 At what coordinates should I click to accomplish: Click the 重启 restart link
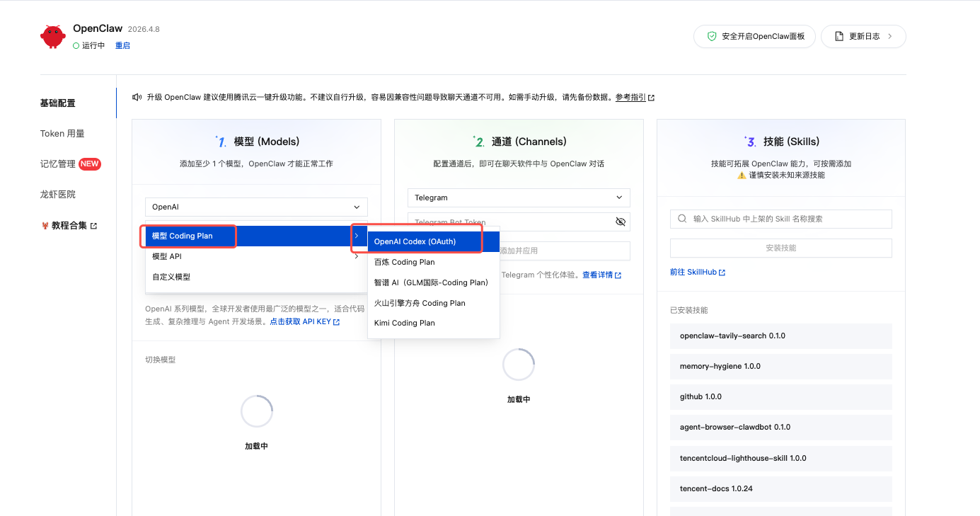(122, 45)
